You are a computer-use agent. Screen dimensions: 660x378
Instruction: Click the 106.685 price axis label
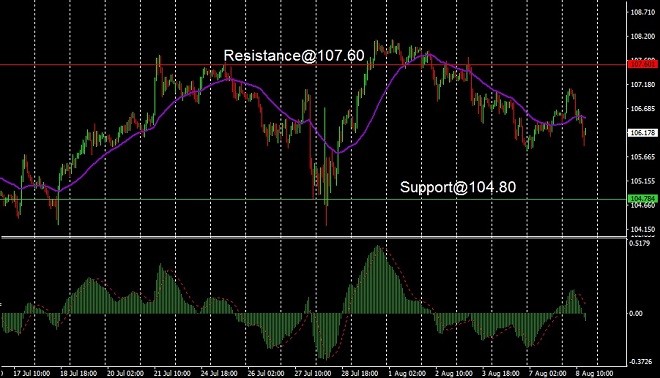pos(642,109)
